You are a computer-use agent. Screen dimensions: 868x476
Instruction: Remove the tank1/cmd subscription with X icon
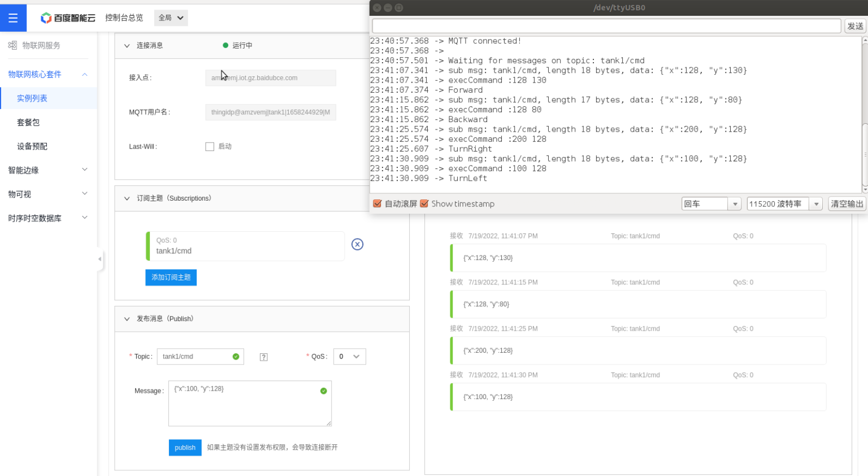[357, 244]
